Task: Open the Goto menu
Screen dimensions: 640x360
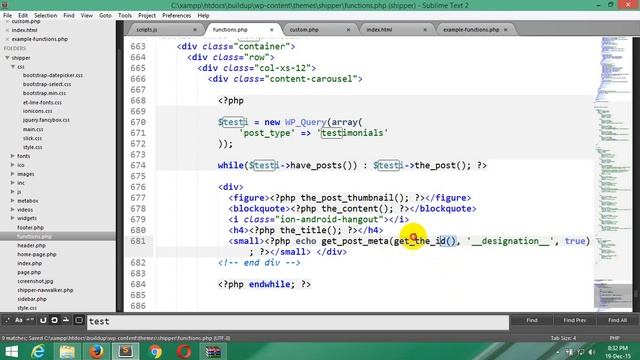Action: click(105, 16)
